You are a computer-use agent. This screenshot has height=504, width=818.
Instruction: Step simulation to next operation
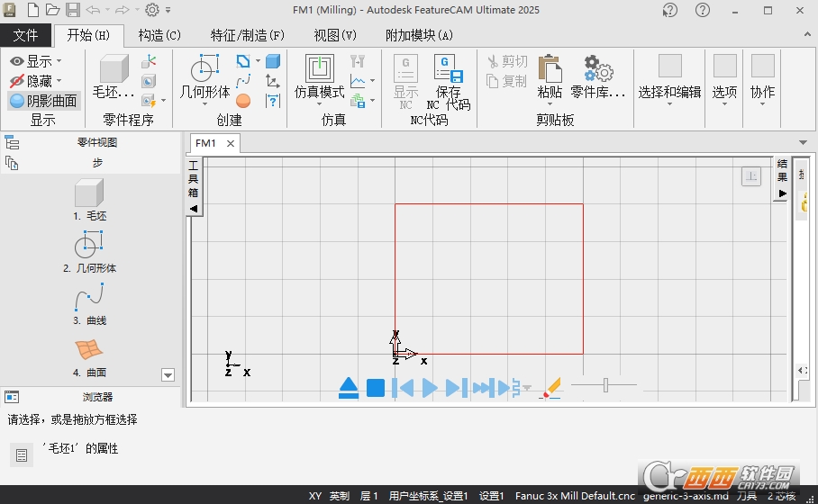pos(457,388)
